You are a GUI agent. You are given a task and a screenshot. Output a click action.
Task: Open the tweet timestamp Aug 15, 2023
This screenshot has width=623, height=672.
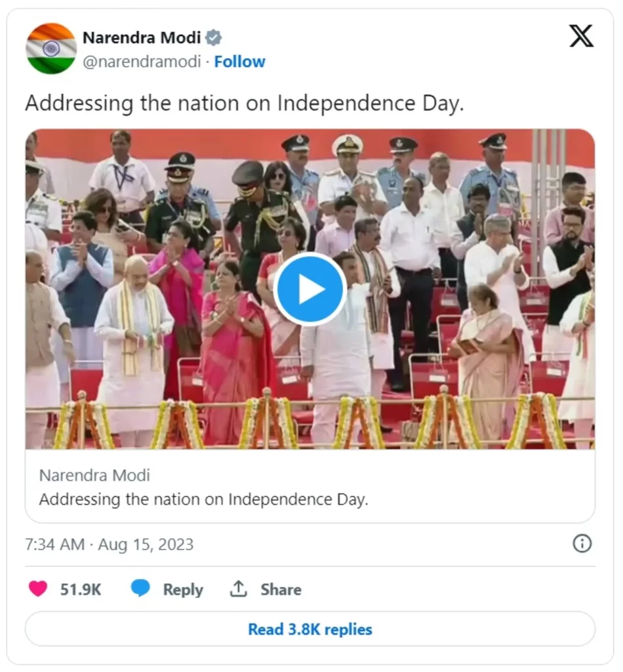click(x=108, y=544)
